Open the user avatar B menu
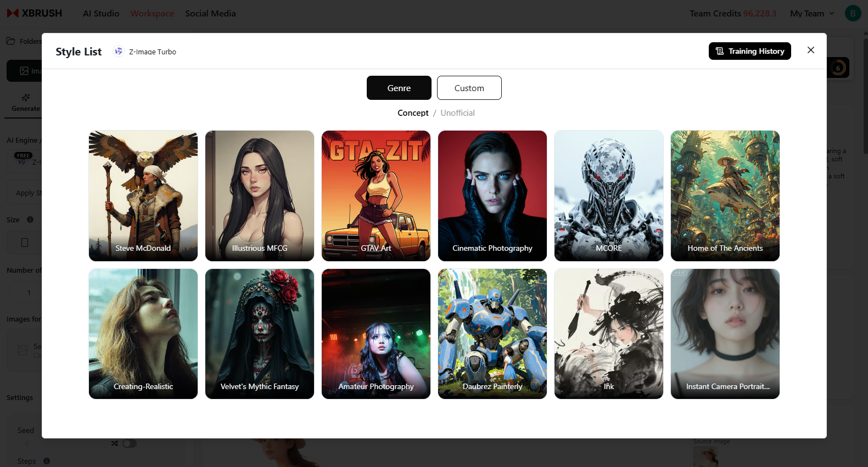 (x=853, y=13)
